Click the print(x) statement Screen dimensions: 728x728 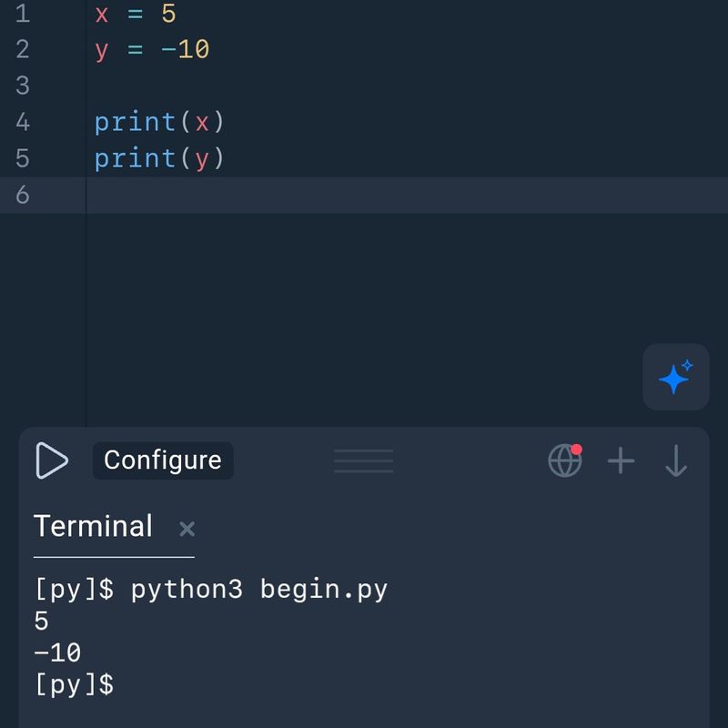[159, 122]
